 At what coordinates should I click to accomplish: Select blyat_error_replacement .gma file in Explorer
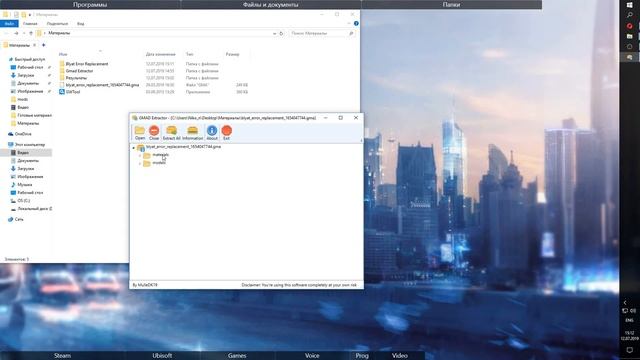[x=102, y=85]
